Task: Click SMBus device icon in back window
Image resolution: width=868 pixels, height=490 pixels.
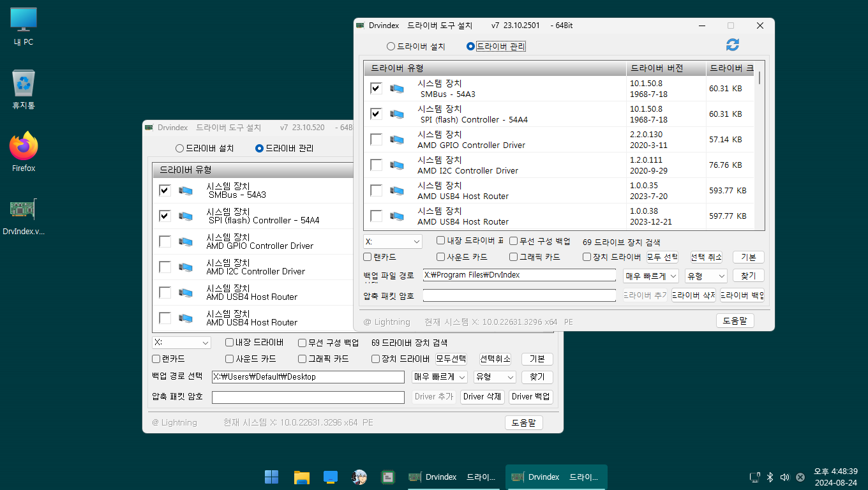Action: 186,191
